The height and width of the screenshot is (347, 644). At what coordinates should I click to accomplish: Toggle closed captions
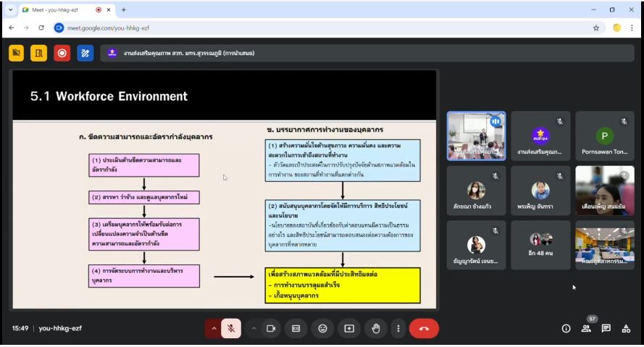(296, 328)
